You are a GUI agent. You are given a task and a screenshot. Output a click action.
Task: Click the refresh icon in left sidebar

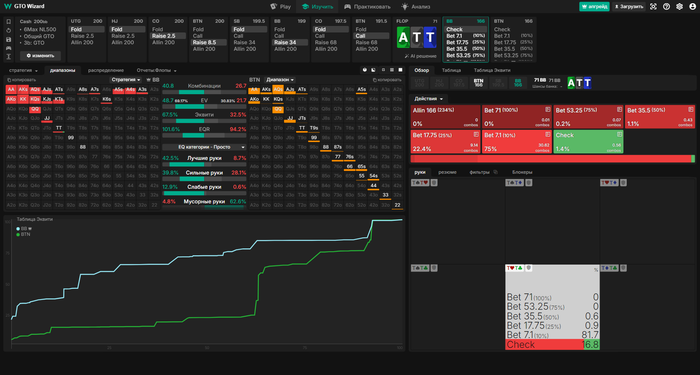[8, 30]
